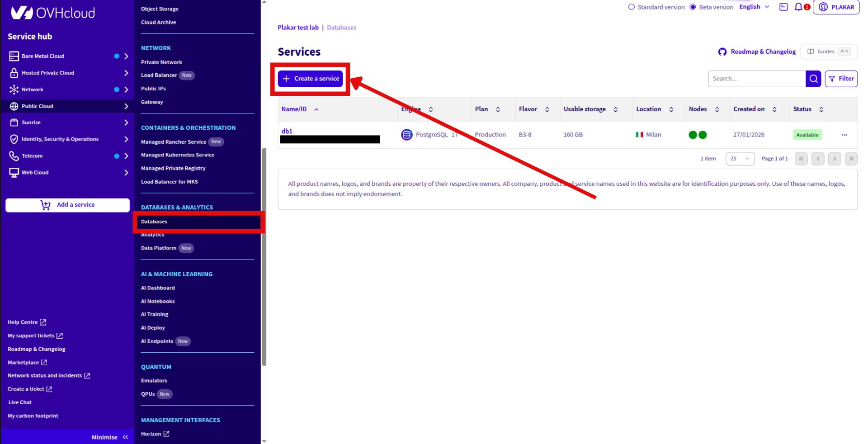Open the three-dot actions menu for db1
The width and height of the screenshot is (868, 444).
pos(844,135)
